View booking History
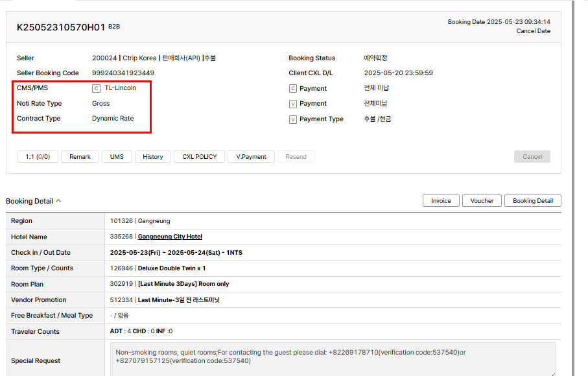This screenshot has height=376, width=588. (x=153, y=157)
